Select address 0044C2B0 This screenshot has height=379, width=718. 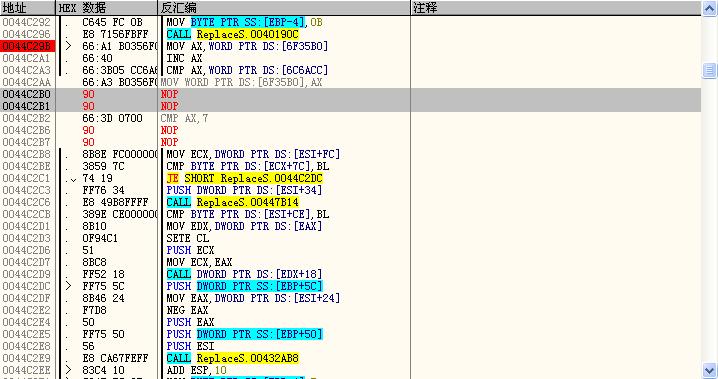point(27,94)
